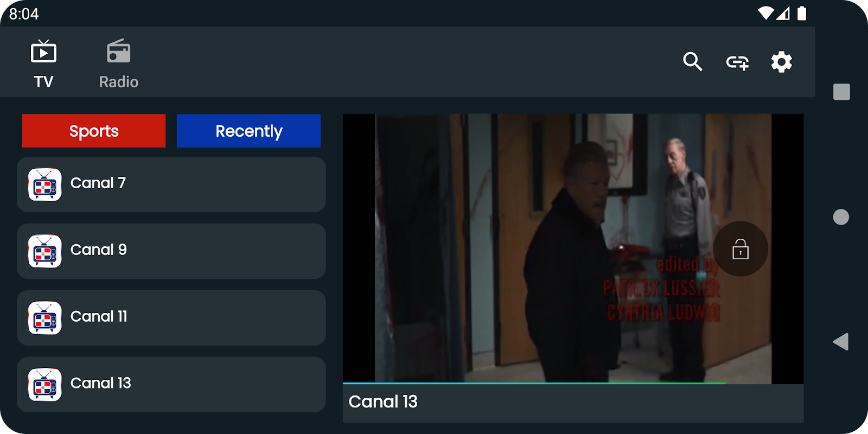Tap the Canal 11 TV logo icon
The image size is (868, 434).
pyautogui.click(x=45, y=318)
